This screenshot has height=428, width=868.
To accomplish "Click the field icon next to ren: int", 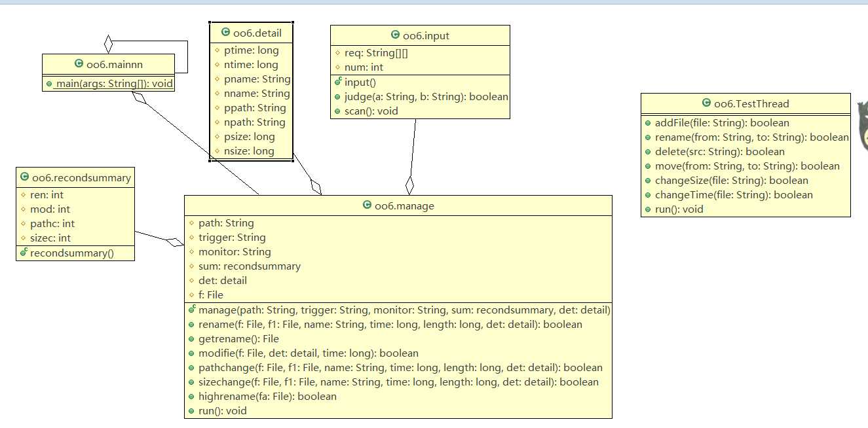I will [24, 195].
